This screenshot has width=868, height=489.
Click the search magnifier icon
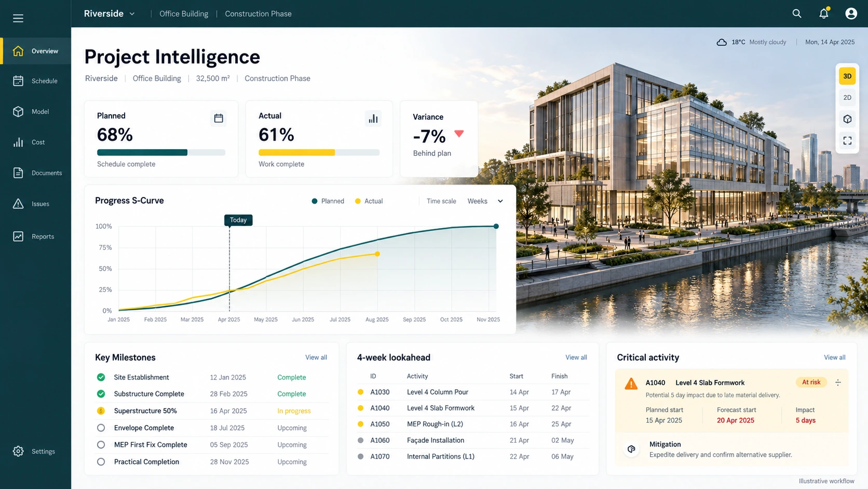pos(797,14)
